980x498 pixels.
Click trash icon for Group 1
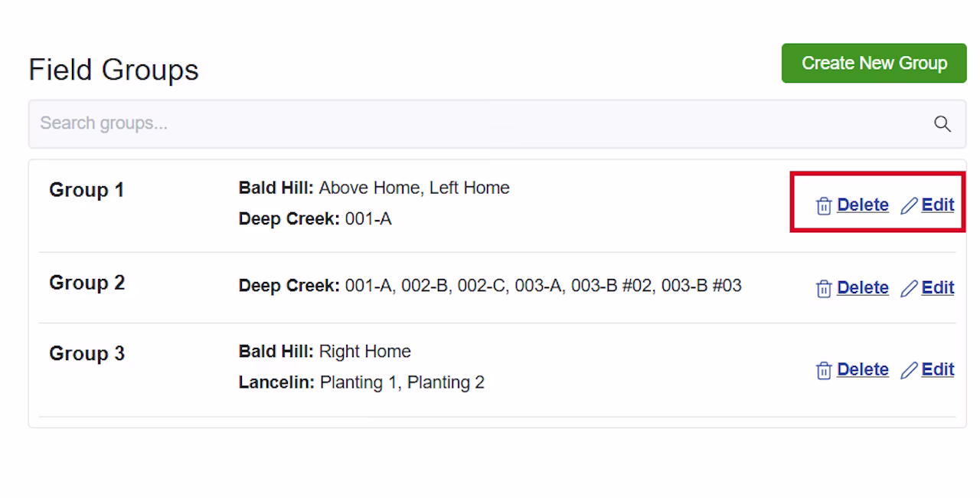click(824, 206)
